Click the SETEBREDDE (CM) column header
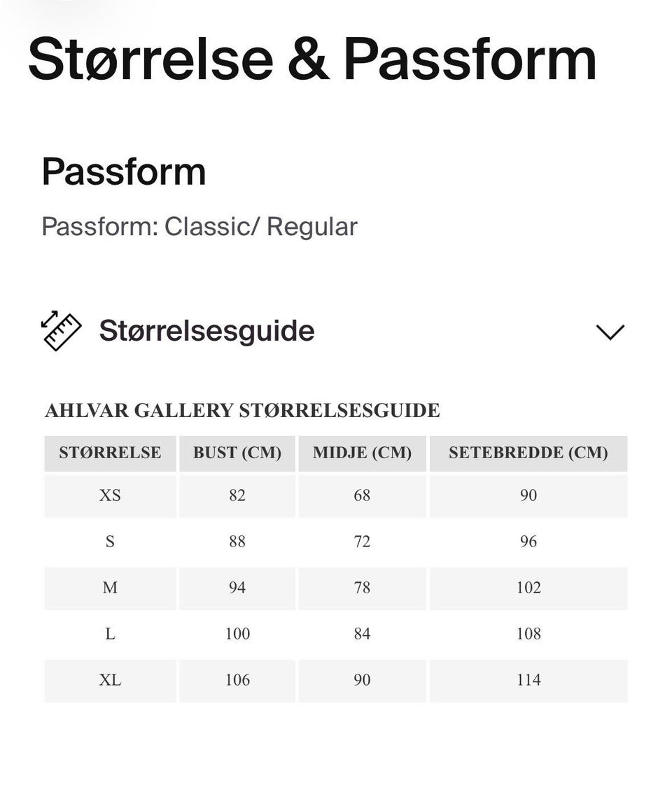This screenshot has height=785, width=672. click(x=528, y=453)
